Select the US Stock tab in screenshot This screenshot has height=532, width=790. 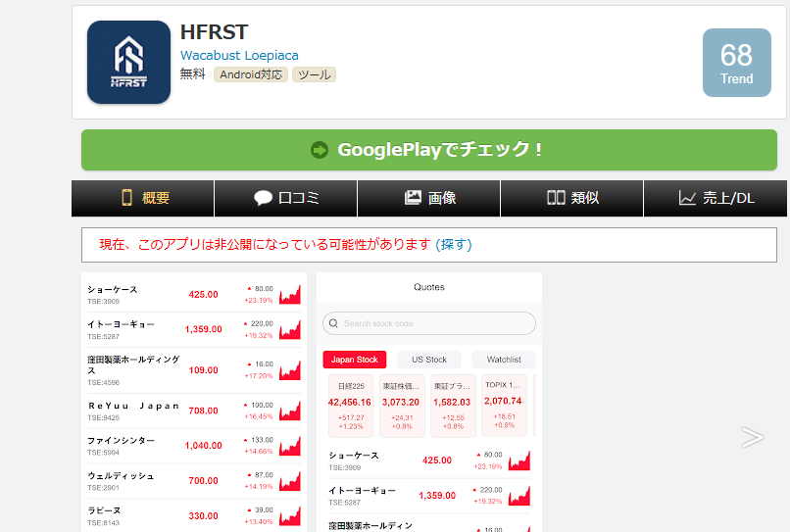tap(429, 360)
